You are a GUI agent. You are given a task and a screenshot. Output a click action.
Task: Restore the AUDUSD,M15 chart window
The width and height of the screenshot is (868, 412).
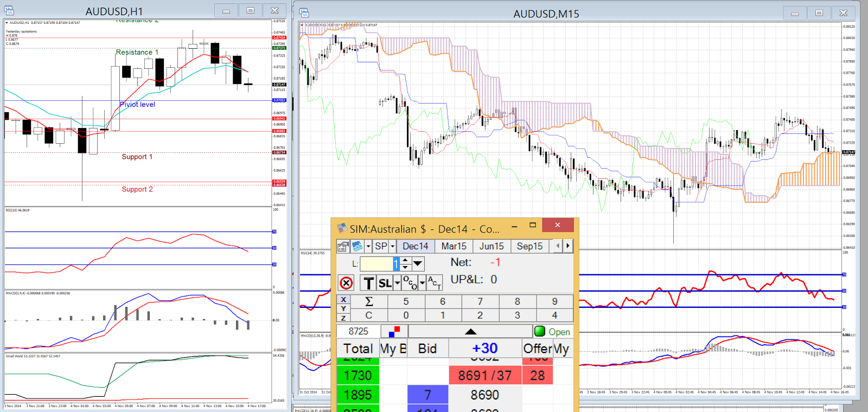click(819, 13)
